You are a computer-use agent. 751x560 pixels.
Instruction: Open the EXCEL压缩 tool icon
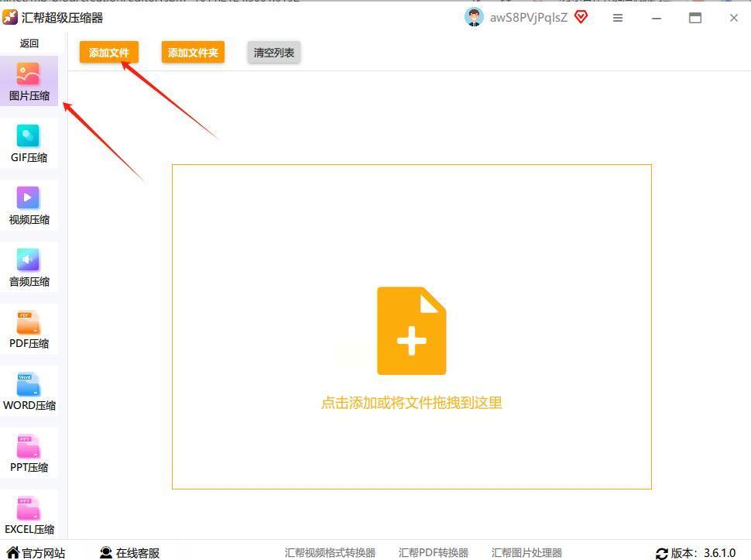point(28,507)
